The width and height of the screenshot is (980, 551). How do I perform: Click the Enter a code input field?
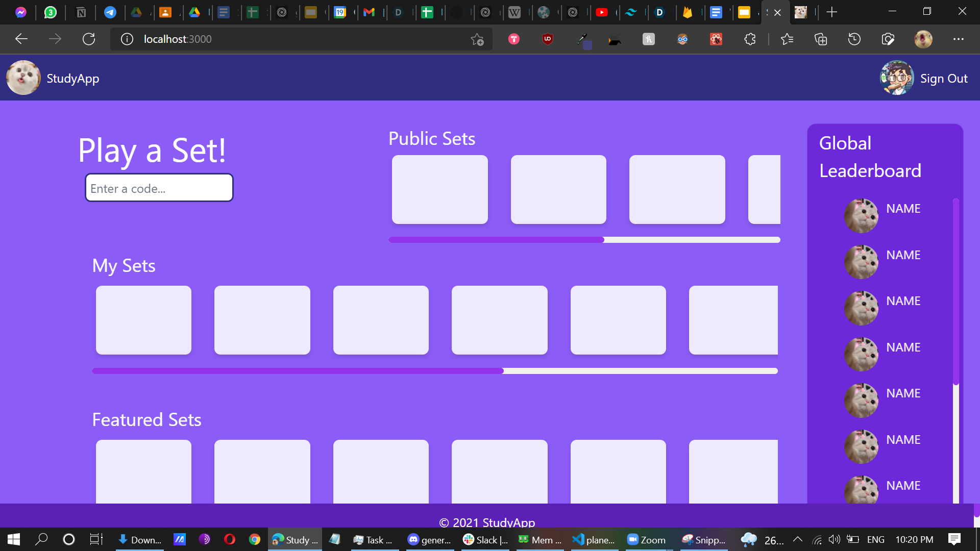click(x=159, y=188)
